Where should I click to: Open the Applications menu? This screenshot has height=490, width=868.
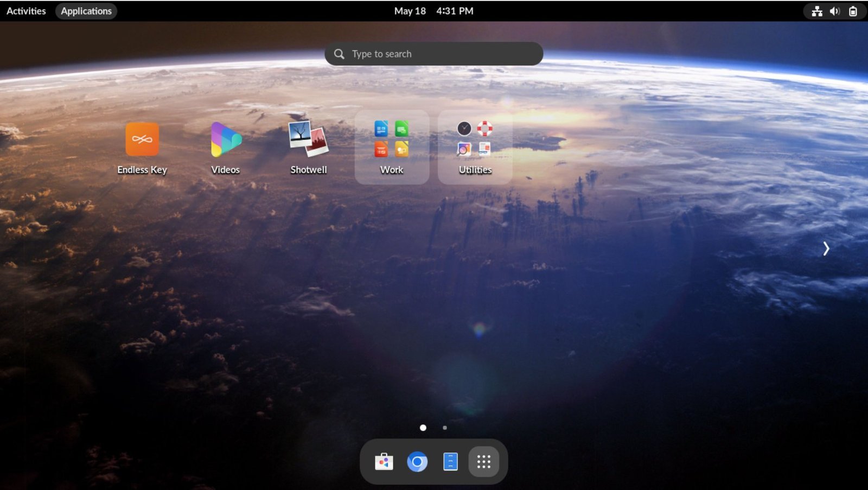pyautogui.click(x=86, y=11)
